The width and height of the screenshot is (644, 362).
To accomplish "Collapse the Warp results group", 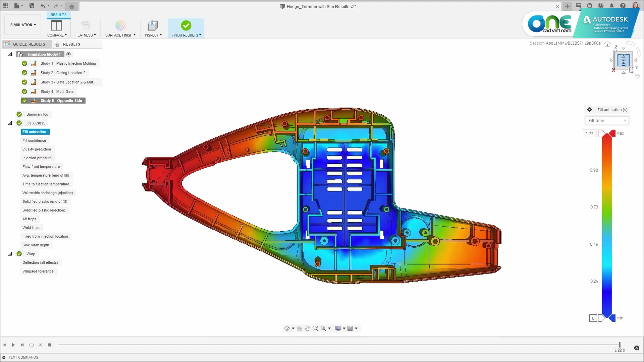I will click(10, 254).
